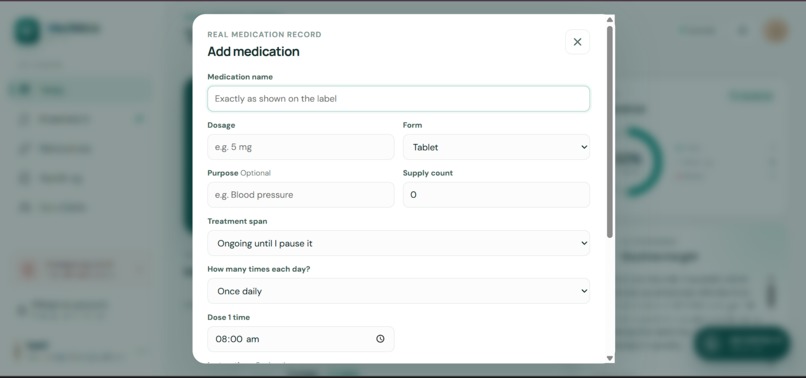Open the Form dropdown showing Tablet

coord(496,147)
